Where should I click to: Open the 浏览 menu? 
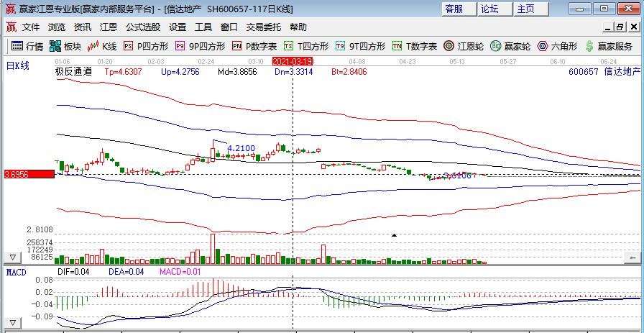point(57,27)
